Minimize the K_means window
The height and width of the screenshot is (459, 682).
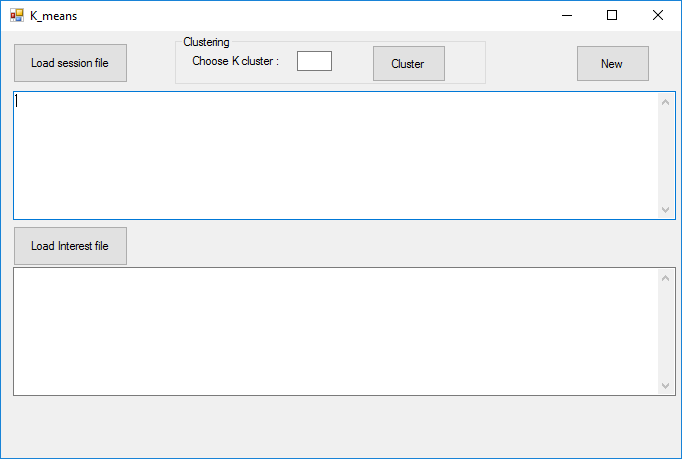(567, 15)
